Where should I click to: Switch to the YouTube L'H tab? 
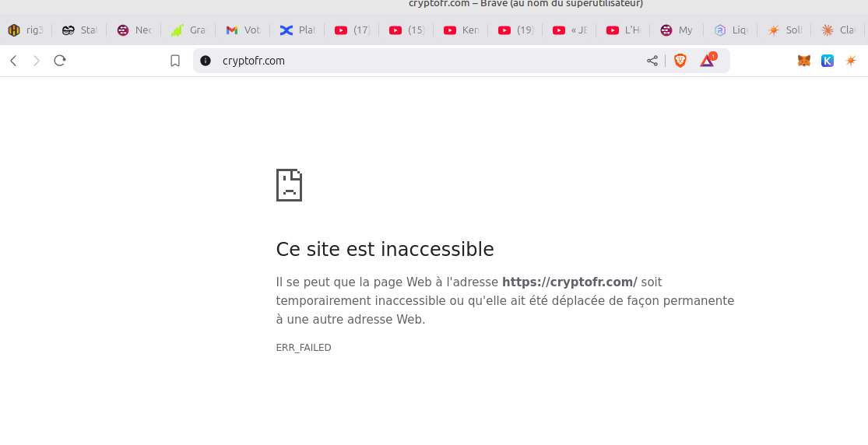coord(624,30)
